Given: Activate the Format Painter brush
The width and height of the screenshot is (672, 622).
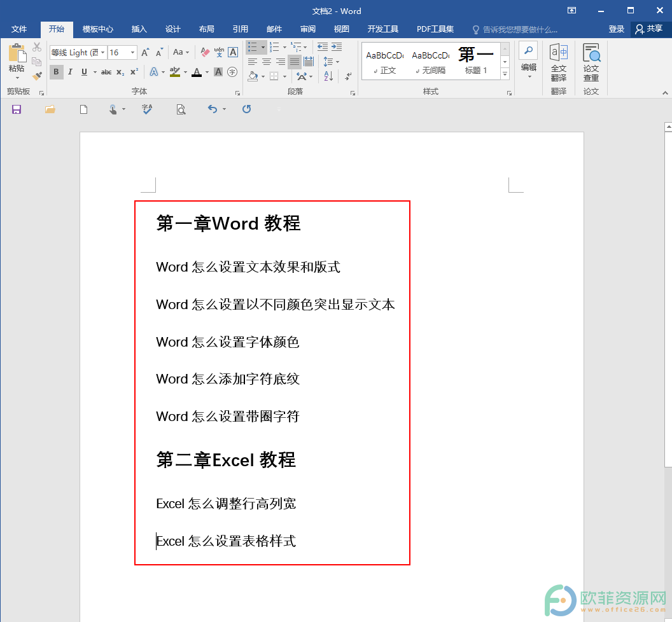Looking at the screenshot, I should [38, 76].
